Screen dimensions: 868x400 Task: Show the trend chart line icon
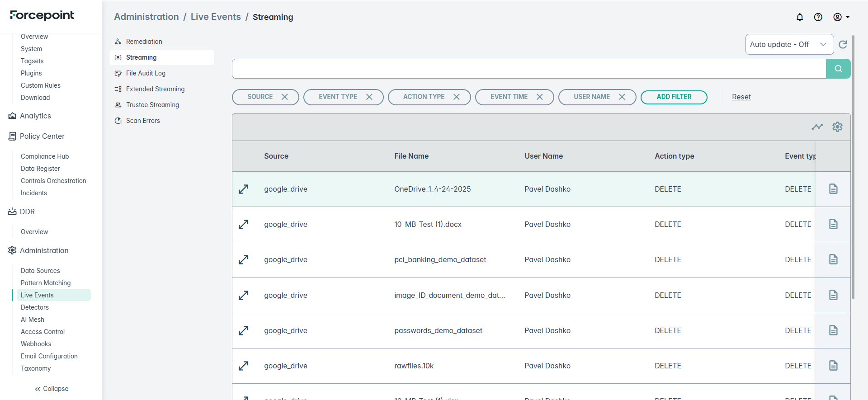click(x=817, y=127)
